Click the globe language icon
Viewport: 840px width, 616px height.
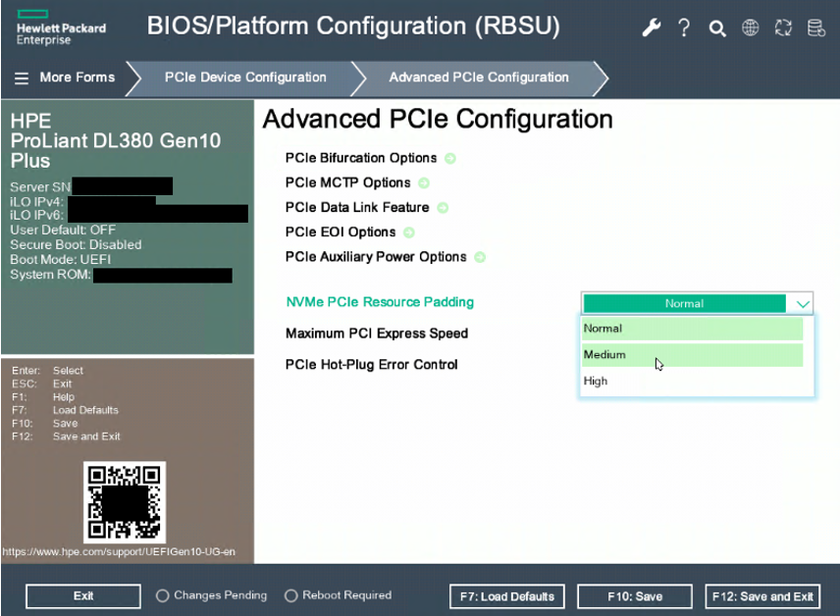point(750,27)
